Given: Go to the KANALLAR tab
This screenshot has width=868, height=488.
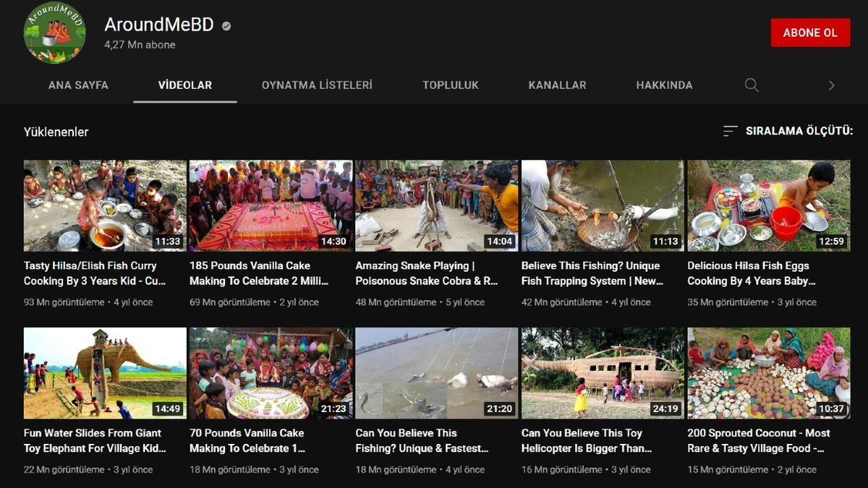Looking at the screenshot, I should pyautogui.click(x=557, y=85).
